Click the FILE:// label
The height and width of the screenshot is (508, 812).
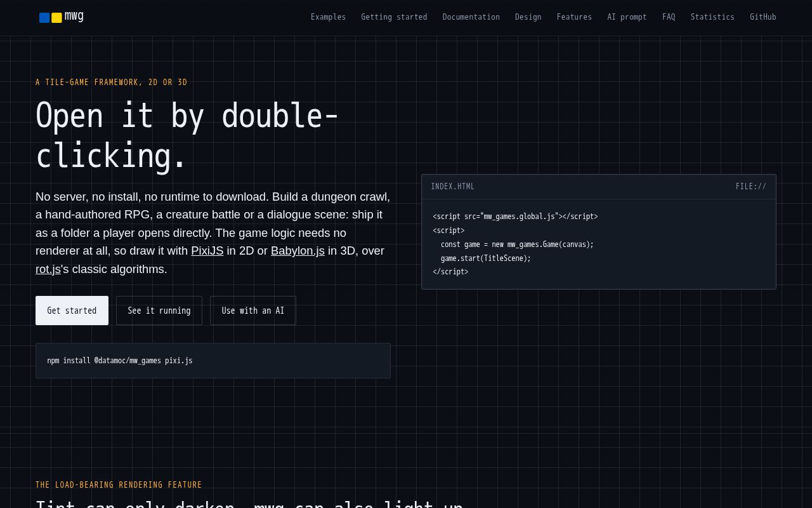pos(751,187)
